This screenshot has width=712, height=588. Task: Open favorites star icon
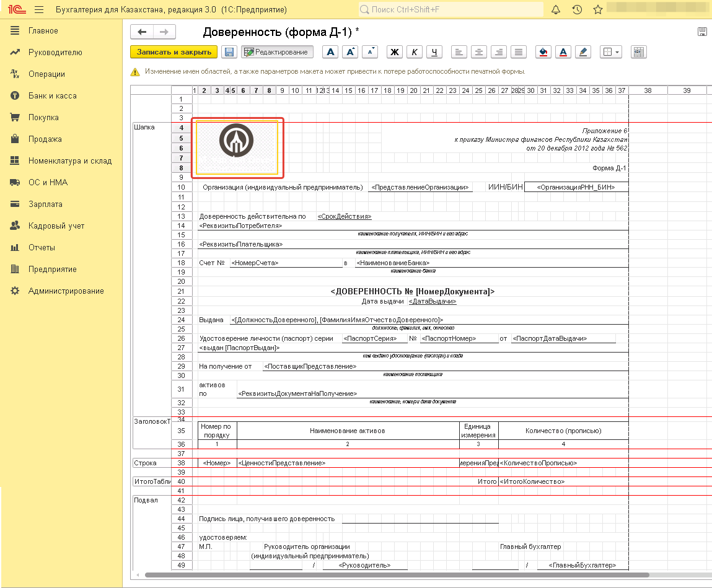pyautogui.click(x=598, y=9)
